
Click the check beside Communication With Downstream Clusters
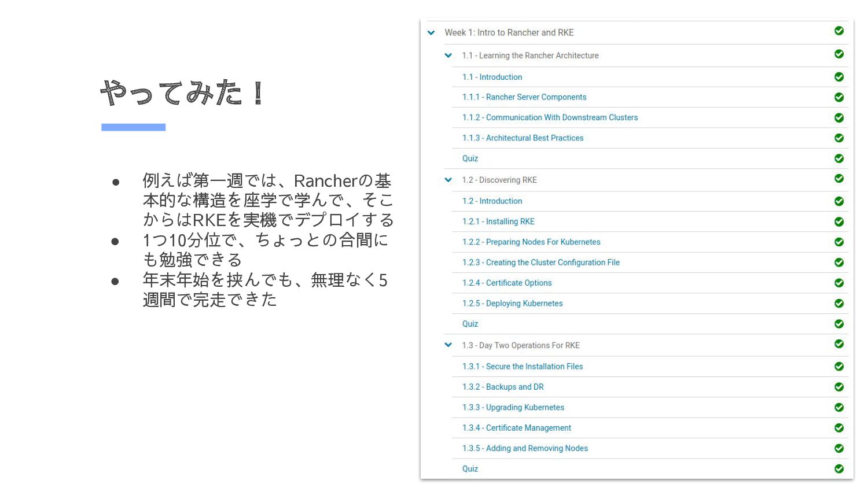[x=839, y=118]
